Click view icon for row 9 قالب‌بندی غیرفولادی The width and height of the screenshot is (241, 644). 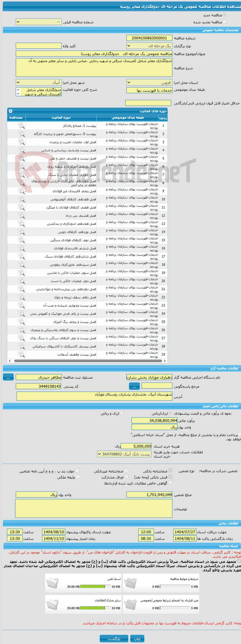[x=21, y=191]
